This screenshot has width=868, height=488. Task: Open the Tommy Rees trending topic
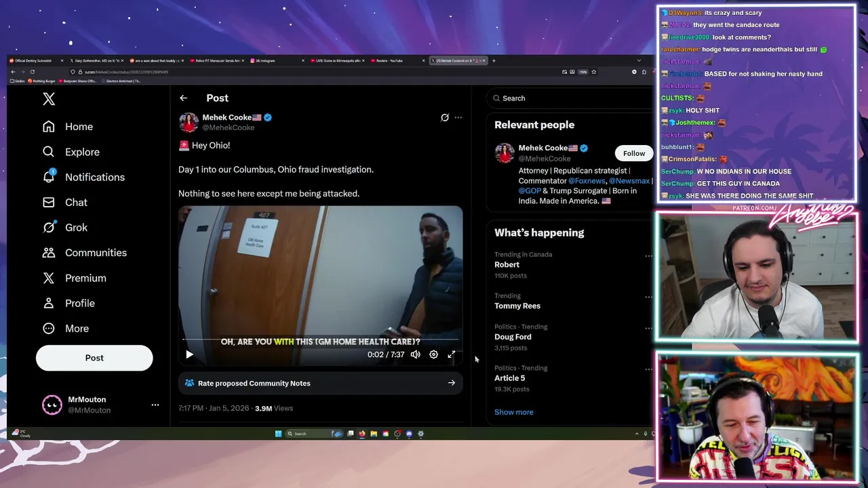click(517, 306)
